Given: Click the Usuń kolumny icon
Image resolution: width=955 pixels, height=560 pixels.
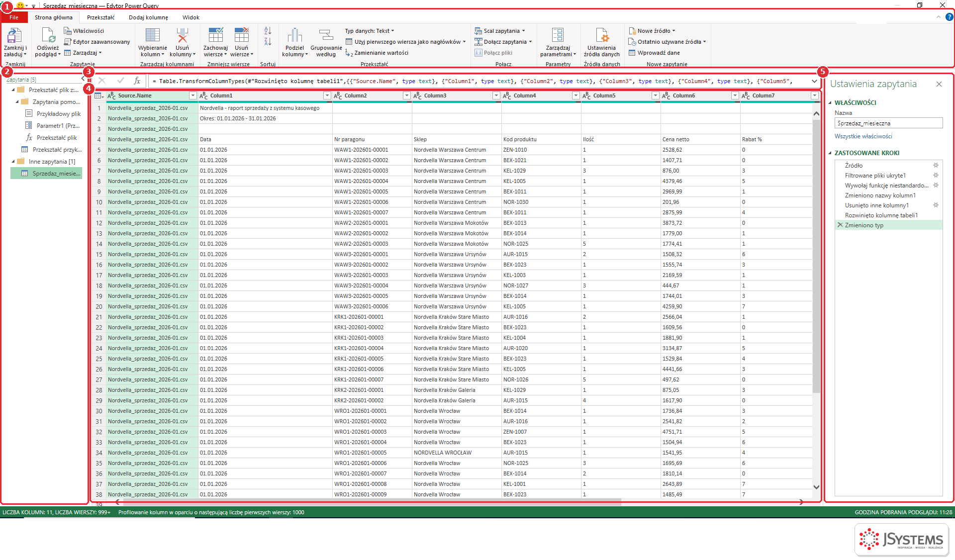Looking at the screenshot, I should (x=182, y=36).
